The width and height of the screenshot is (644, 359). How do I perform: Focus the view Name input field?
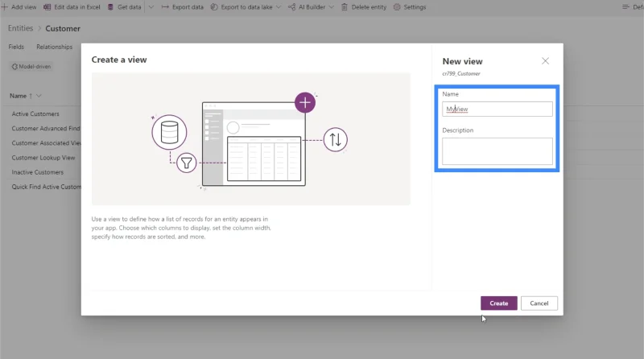497,109
